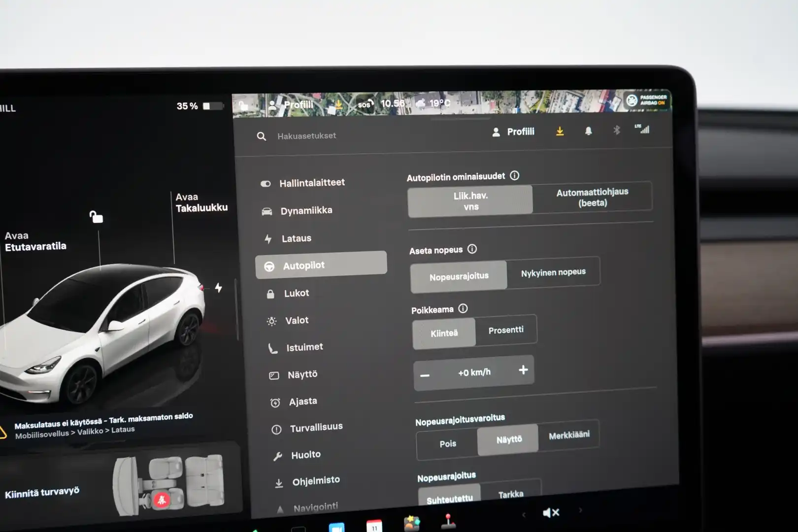Show info for Autopilotin ominaisuudet

pos(515,175)
